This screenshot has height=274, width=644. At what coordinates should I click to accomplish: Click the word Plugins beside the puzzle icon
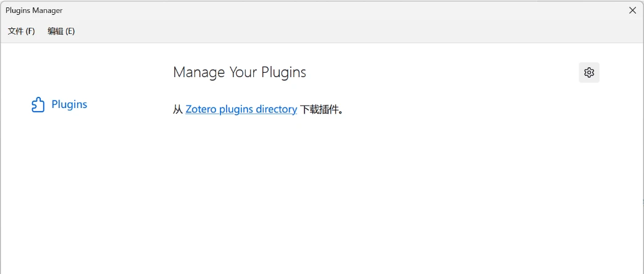point(69,104)
